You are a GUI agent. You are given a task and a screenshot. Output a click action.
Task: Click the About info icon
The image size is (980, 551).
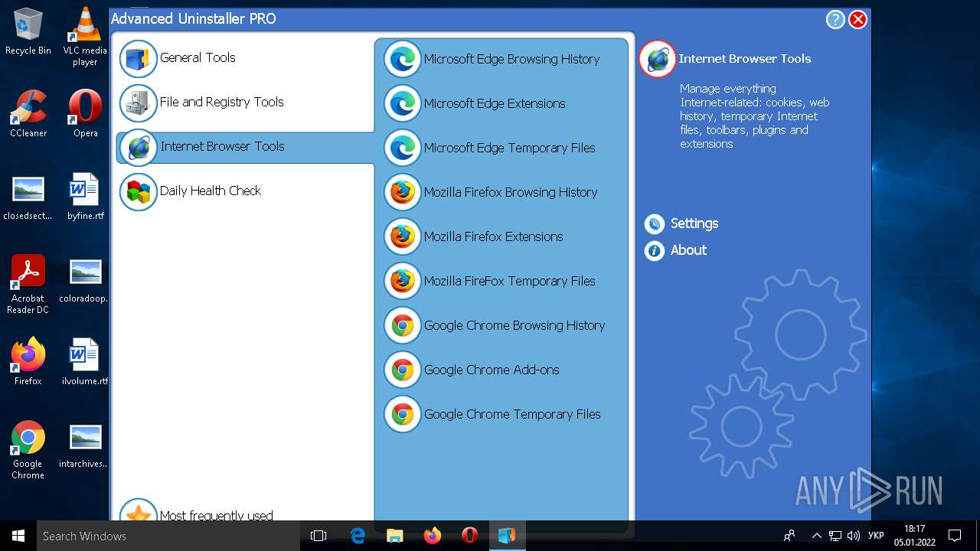tap(654, 250)
